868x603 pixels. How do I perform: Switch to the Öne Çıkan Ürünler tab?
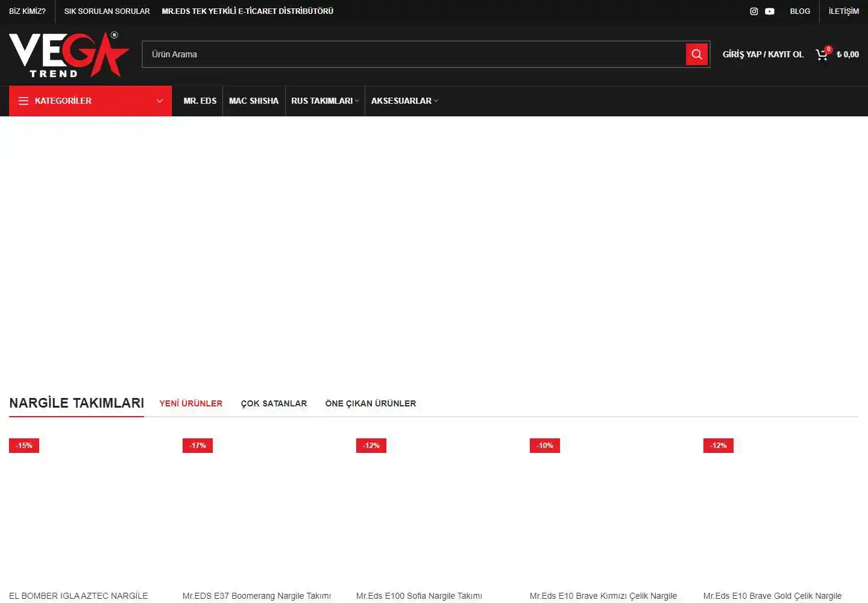pyautogui.click(x=371, y=403)
